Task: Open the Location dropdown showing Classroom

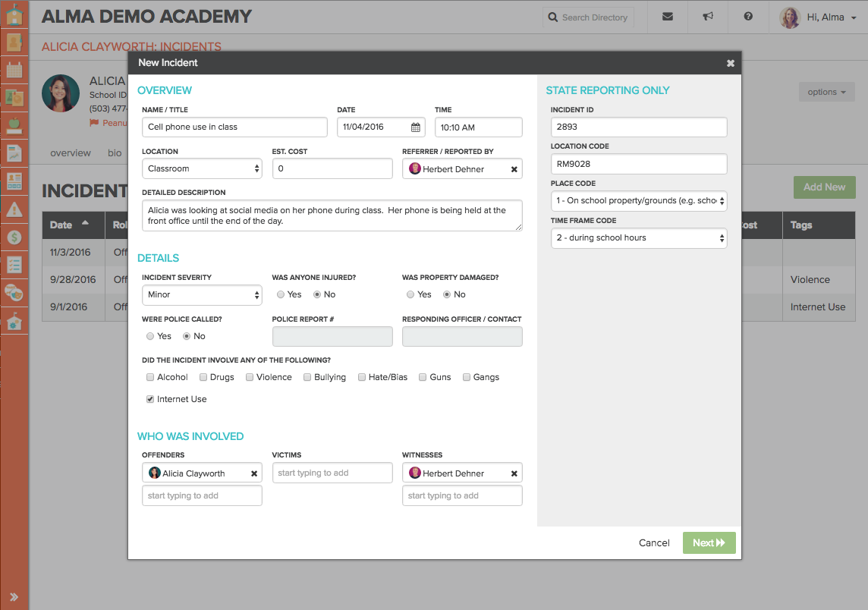Action: tap(202, 168)
